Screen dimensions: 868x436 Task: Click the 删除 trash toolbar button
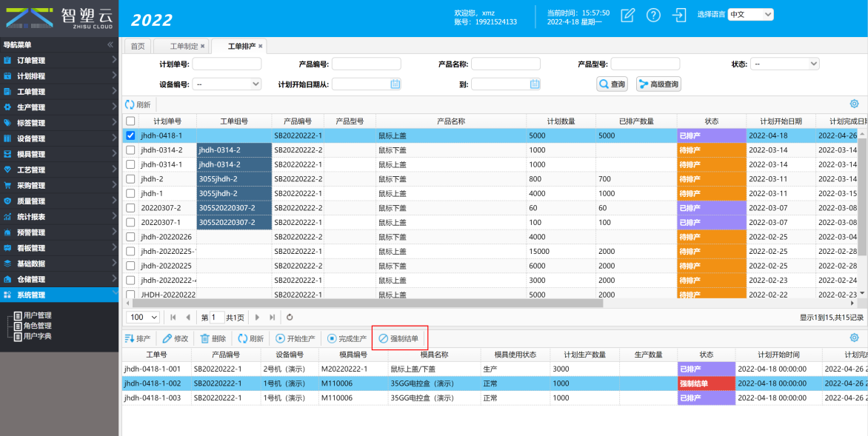click(x=213, y=338)
